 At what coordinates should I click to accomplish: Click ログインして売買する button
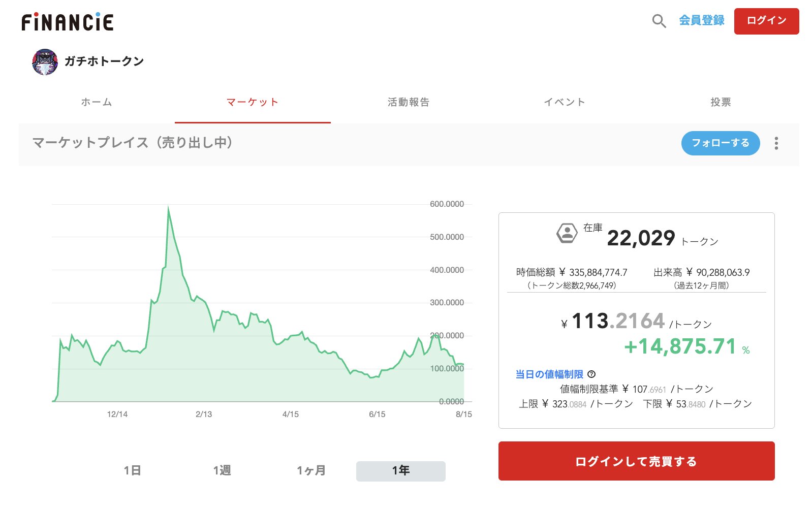(636, 461)
